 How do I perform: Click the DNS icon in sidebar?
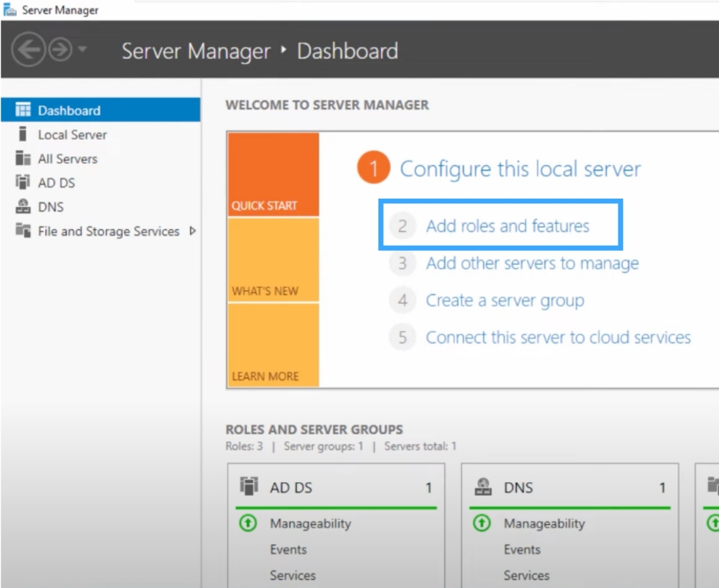[x=24, y=207]
